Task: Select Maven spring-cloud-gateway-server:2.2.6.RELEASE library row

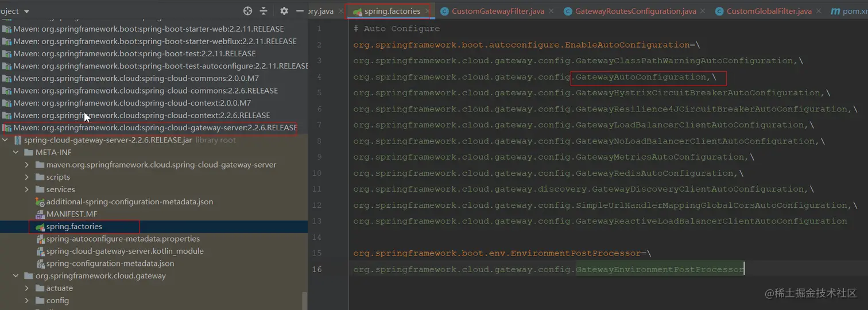Action: (x=154, y=127)
